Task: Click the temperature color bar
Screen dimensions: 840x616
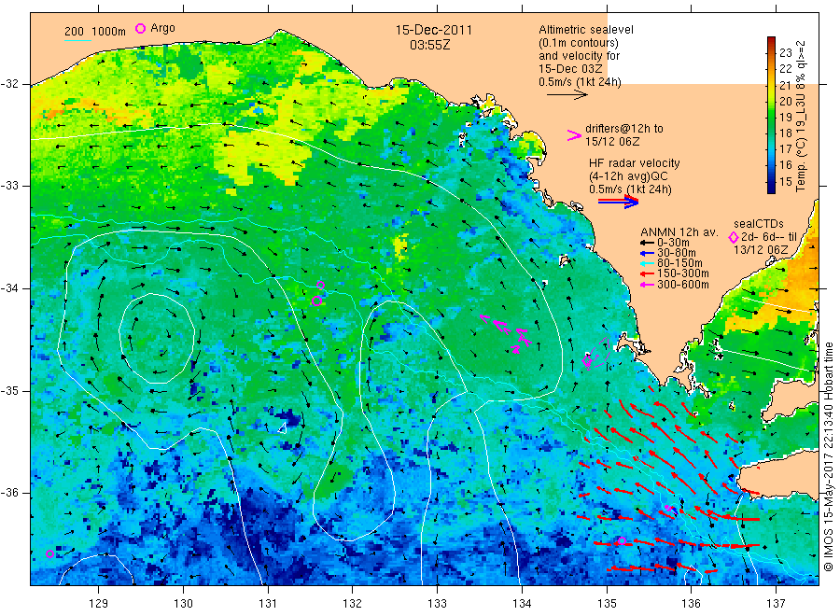Action: (771, 115)
